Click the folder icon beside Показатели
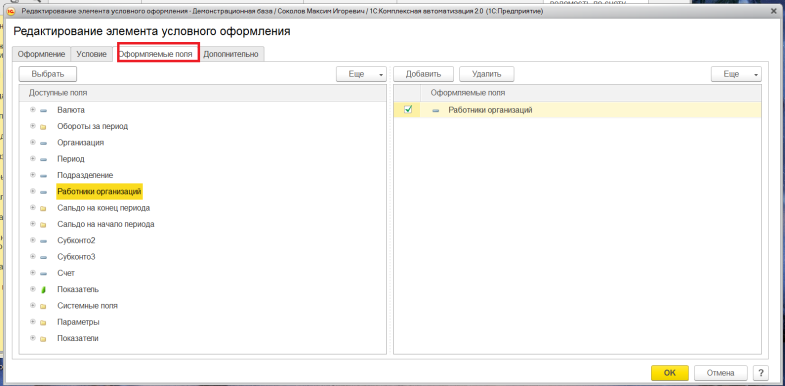Viewport: 785px width, 386px height. [x=43, y=339]
